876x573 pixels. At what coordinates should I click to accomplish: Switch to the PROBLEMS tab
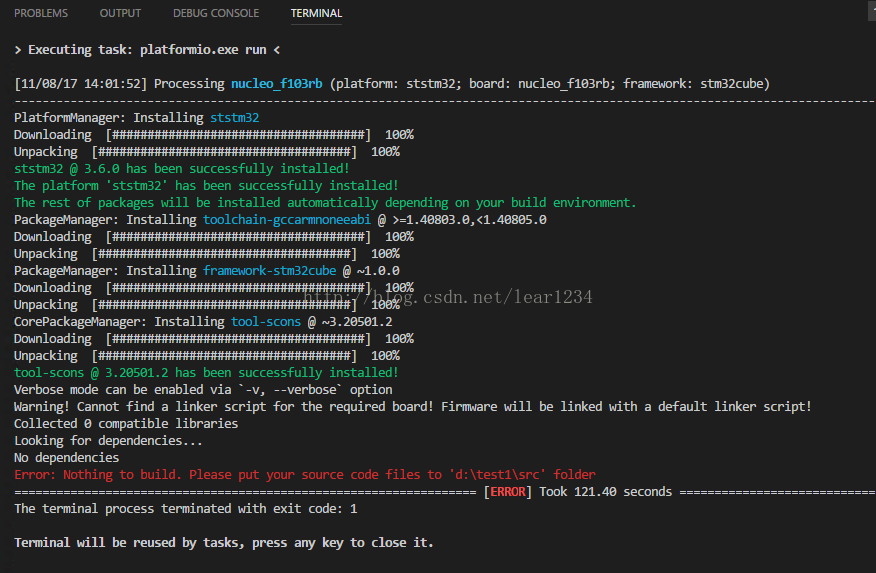[x=41, y=13]
